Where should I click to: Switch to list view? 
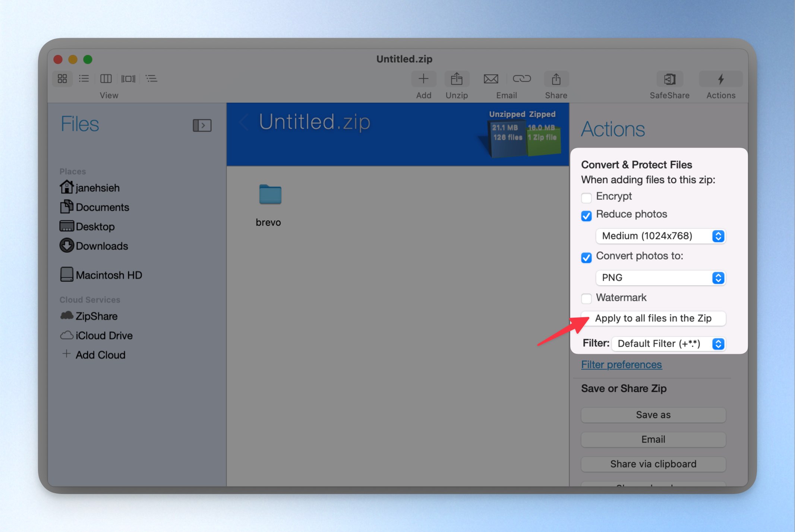[x=84, y=79]
